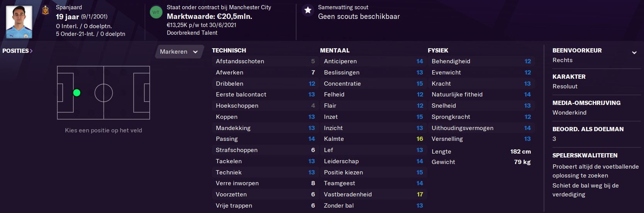
Task: Open the player portrait photo
Action: pyautogui.click(x=19, y=22)
